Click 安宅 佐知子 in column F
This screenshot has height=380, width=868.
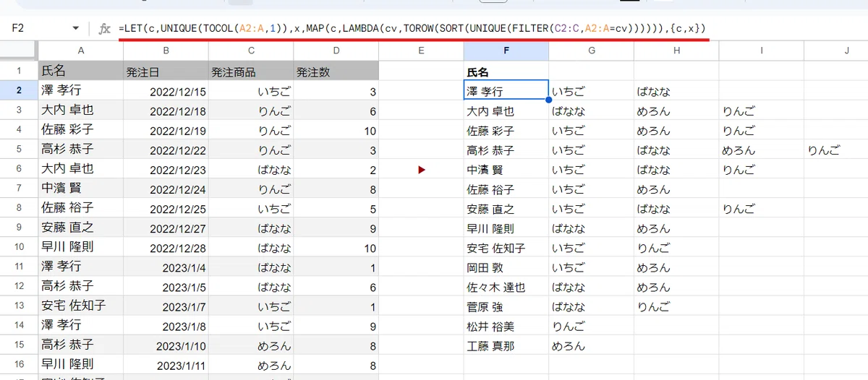coord(506,248)
